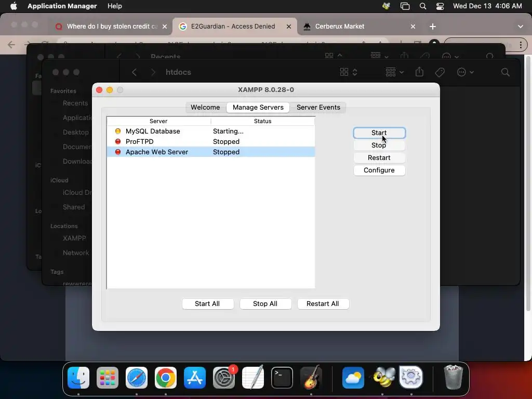Open GarageBand from the Dock
The height and width of the screenshot is (399, 532).
tap(311, 377)
